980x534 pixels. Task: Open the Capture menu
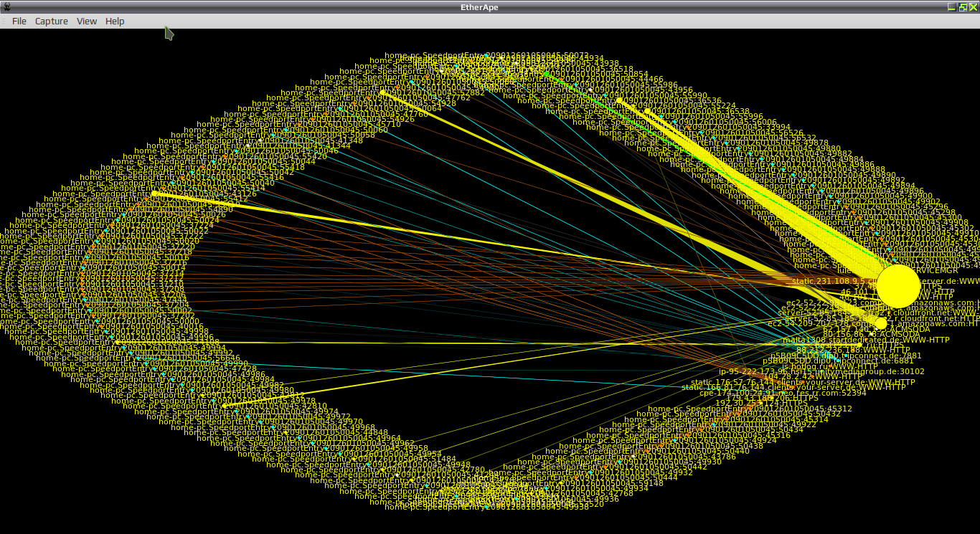52,21
